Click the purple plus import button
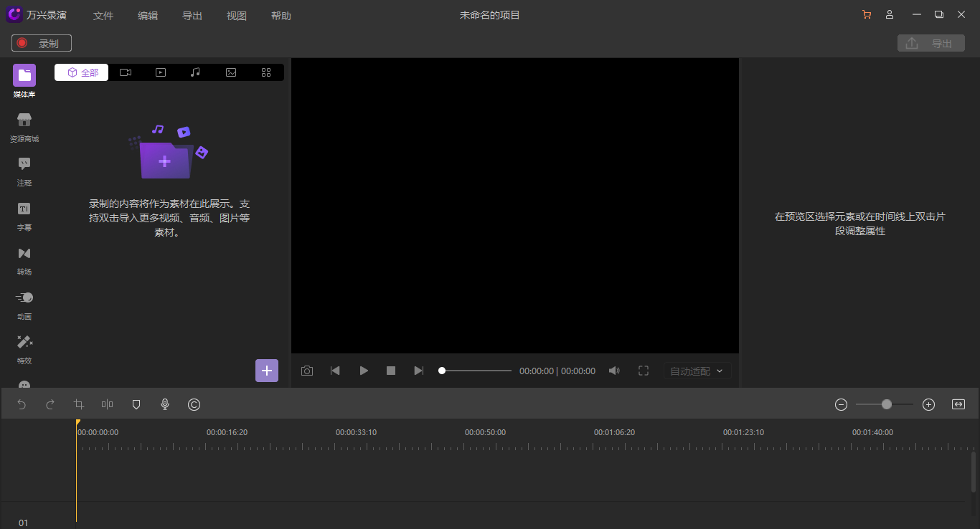Screen dimensions: 980x529 pyautogui.click(x=267, y=371)
